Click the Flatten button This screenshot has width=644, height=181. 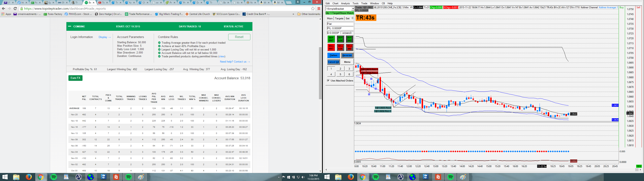tap(333, 55)
